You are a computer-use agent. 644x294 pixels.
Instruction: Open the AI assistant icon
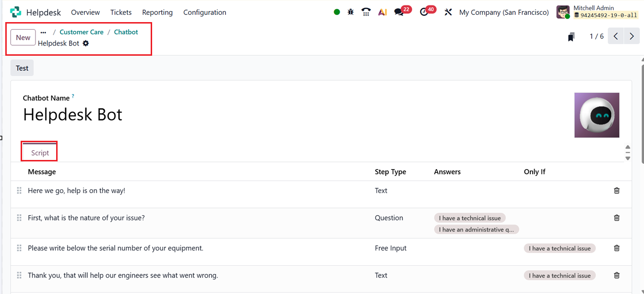click(x=382, y=12)
